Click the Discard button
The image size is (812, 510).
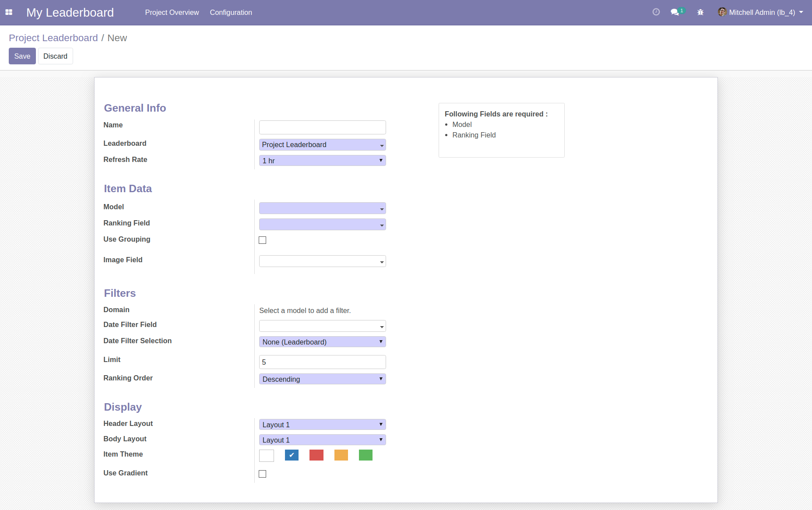[55, 56]
